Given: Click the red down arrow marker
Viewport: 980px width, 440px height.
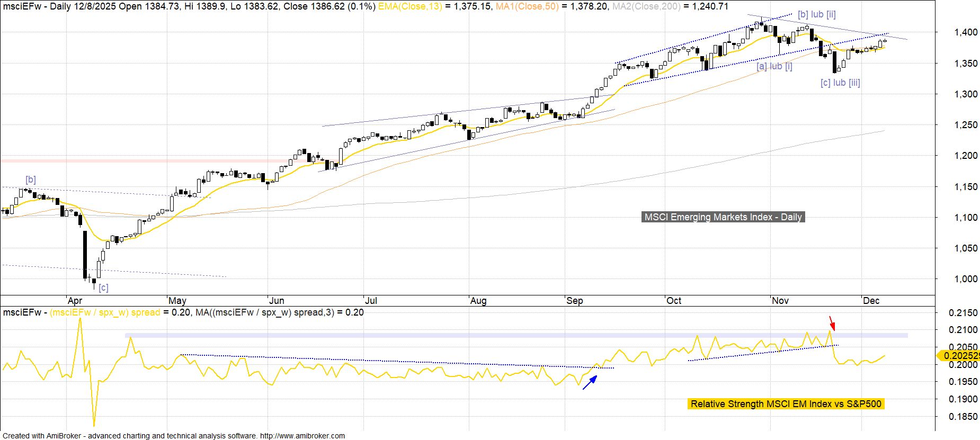Looking at the screenshot, I should 832,323.
